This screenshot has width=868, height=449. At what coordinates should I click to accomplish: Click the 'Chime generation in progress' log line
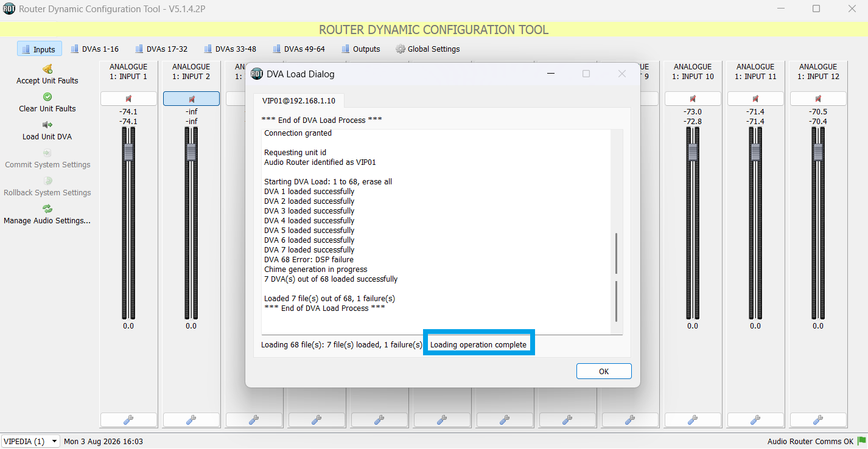coord(316,270)
